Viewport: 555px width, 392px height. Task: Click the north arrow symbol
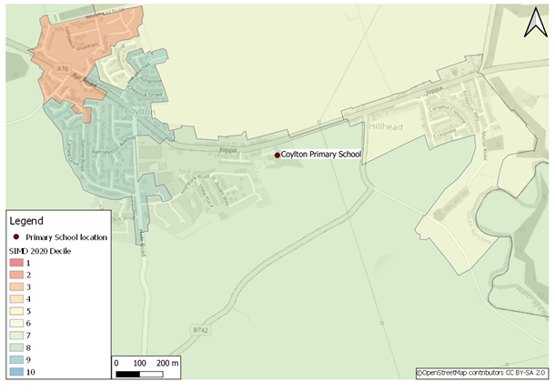pyautogui.click(x=530, y=24)
